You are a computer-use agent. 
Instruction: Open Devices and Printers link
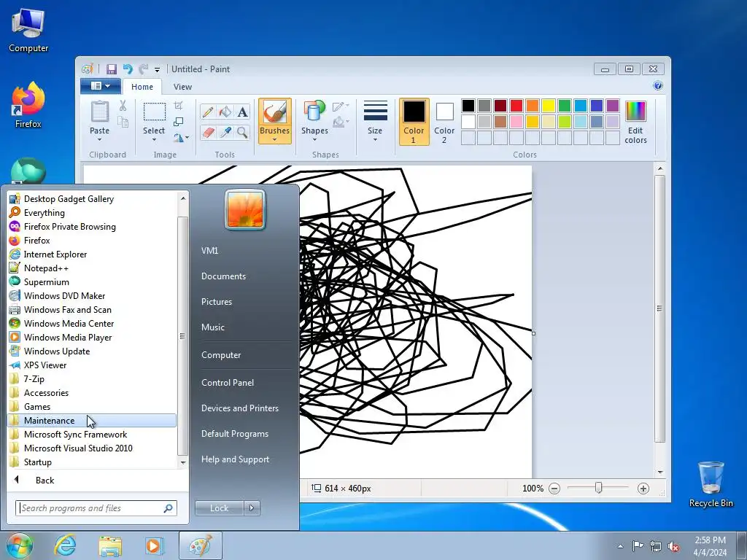pos(239,408)
